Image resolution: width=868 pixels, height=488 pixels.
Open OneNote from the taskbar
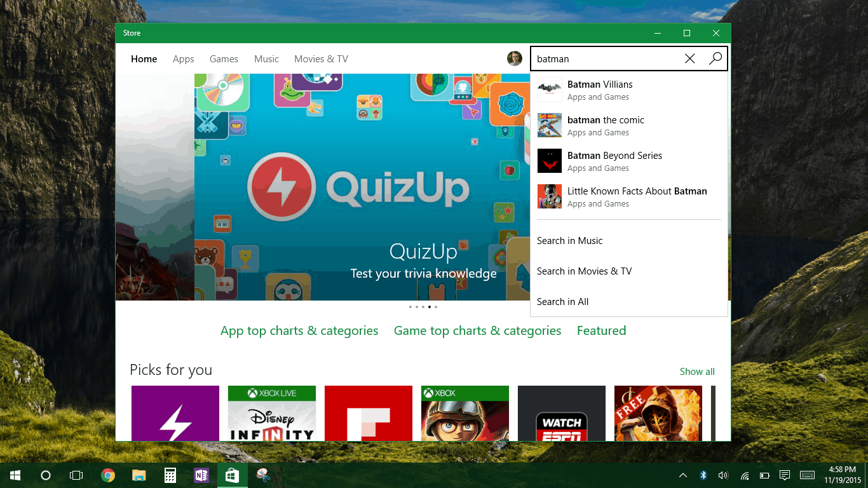(201, 475)
